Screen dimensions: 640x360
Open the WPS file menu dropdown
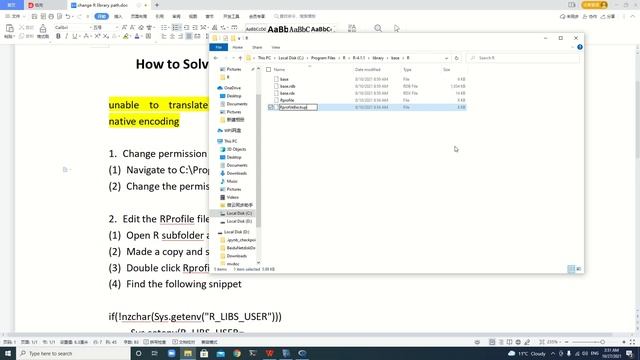pyautogui.click(x=16, y=16)
